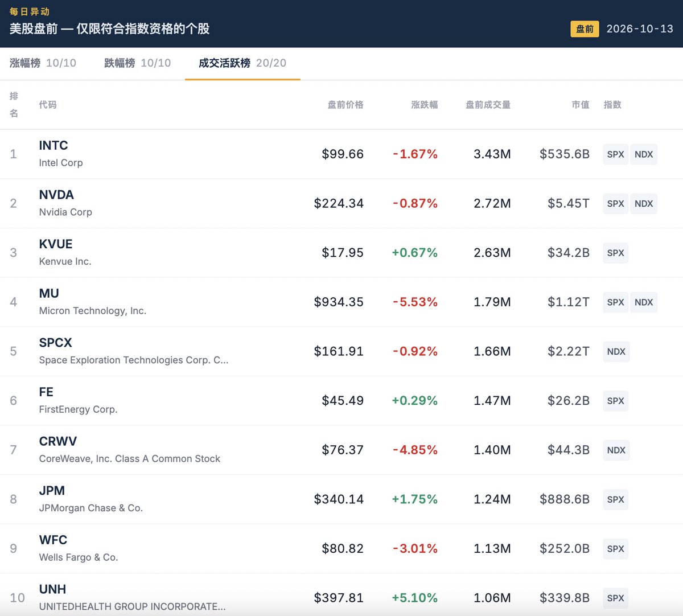The height and width of the screenshot is (616, 683).
Task: Open the SPCX ticker symbol
Action: (x=56, y=343)
